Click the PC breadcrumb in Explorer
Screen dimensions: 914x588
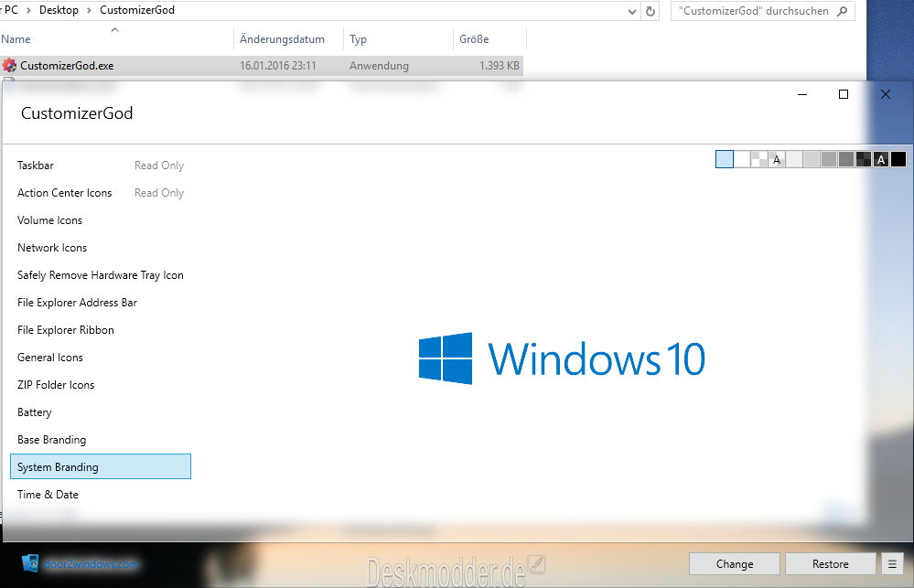[x=11, y=10]
